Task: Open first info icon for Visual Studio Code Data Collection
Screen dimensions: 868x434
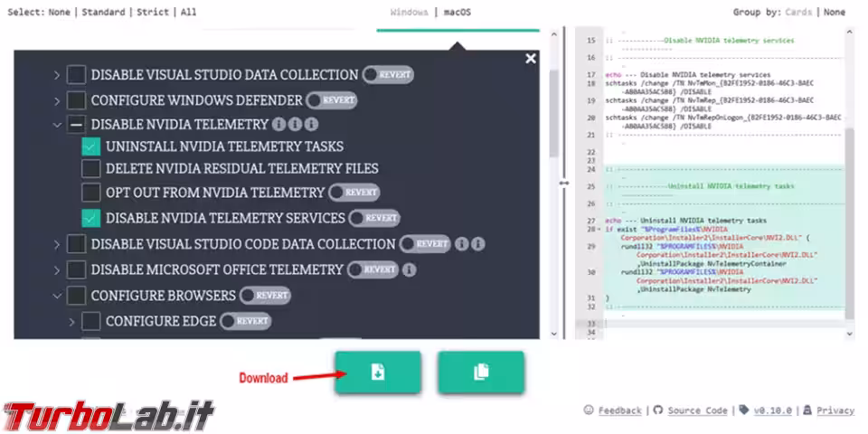Action: pos(462,244)
